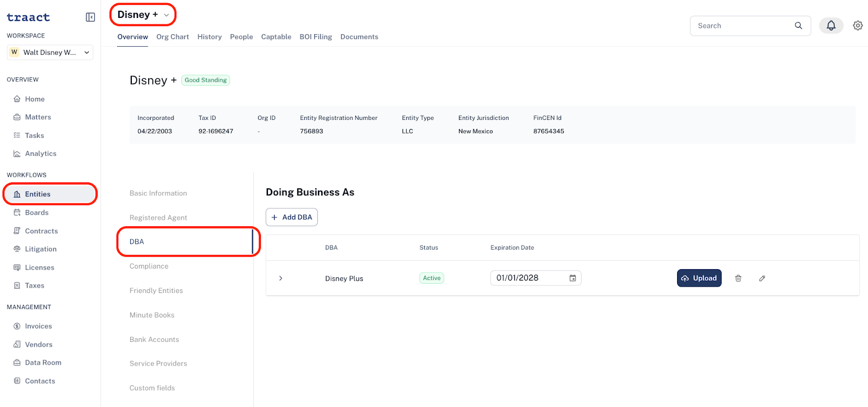
Task: Click the expiration date field 01/01/2028
Action: point(535,278)
